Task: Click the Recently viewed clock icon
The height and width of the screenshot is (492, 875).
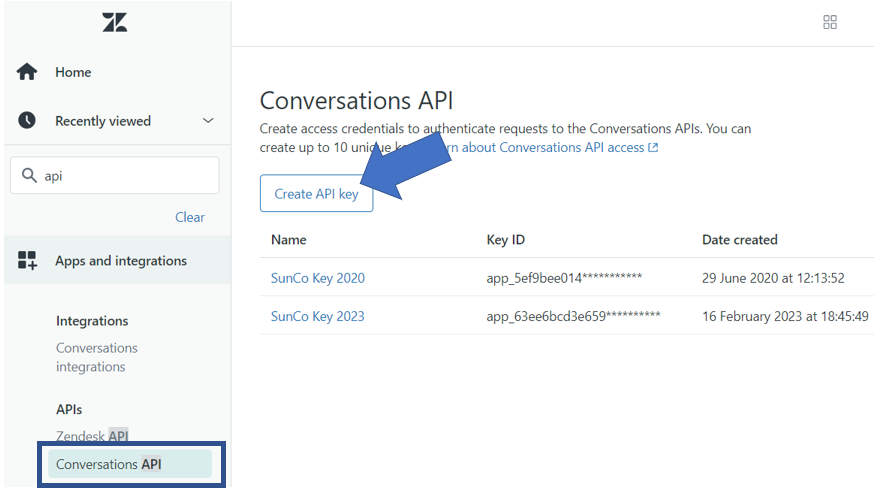Action: pyautogui.click(x=27, y=120)
